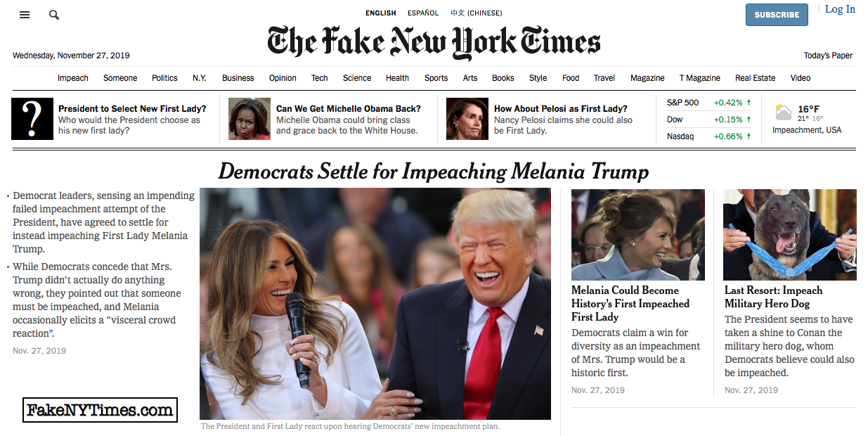Open the Democrats Settle for Impeaching headline
Image resolution: width=868 pixels, height=436 pixels.
(x=434, y=171)
